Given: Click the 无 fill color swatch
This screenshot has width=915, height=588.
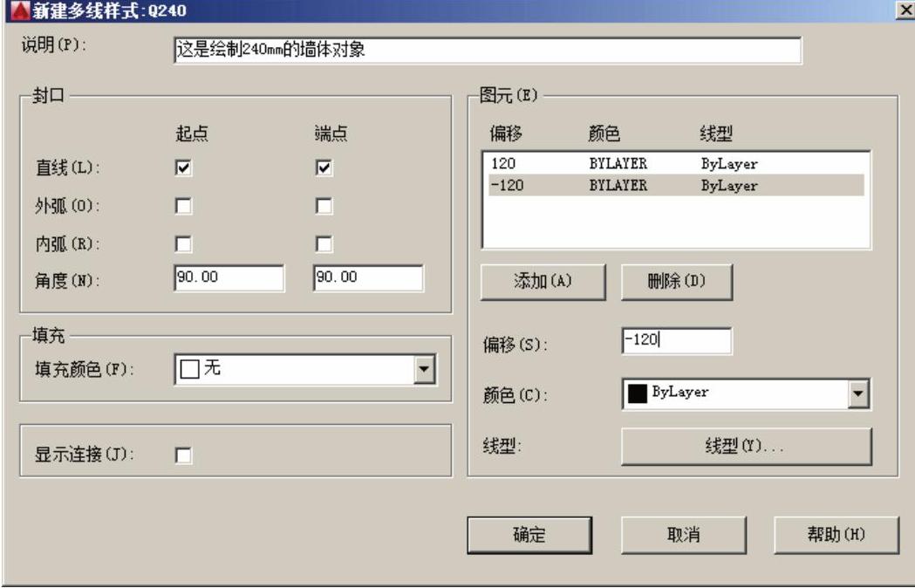Looking at the screenshot, I should (189, 369).
